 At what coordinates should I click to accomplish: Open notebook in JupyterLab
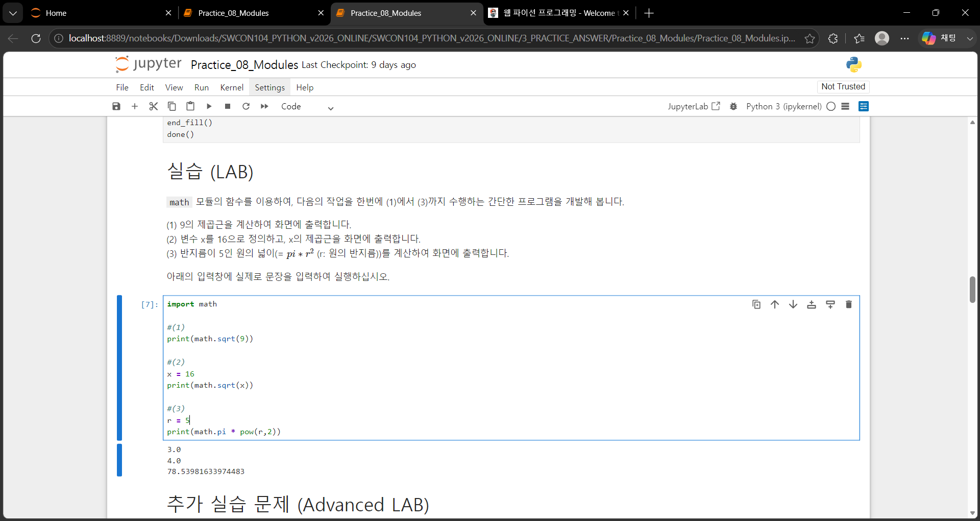(694, 106)
